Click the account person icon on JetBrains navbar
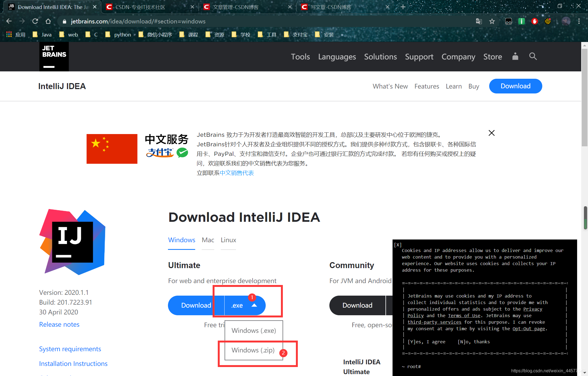This screenshot has height=376, width=588. pos(515,56)
